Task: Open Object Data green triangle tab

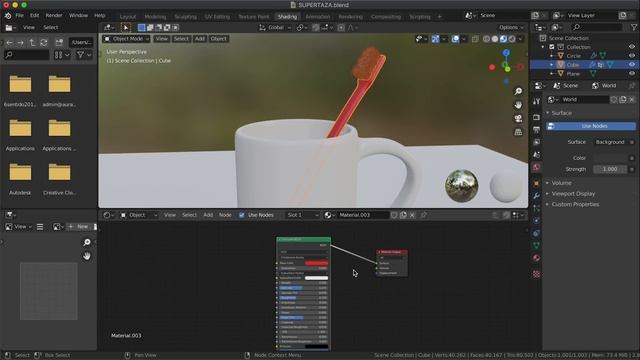Action: tap(536, 245)
